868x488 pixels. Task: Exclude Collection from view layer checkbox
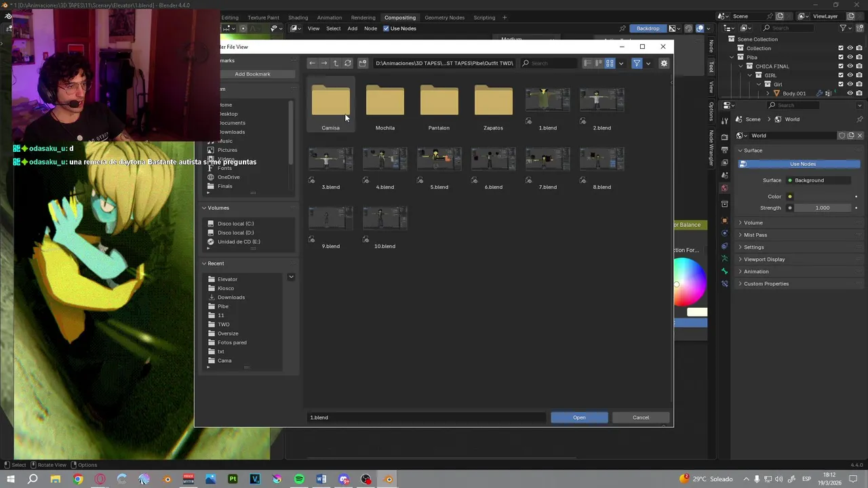841,48
